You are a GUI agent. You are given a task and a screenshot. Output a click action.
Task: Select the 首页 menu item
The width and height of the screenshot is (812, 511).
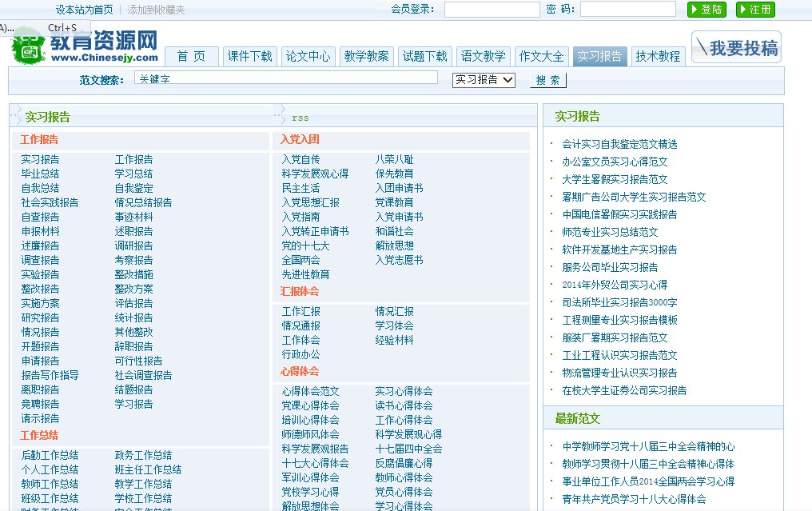coord(192,57)
